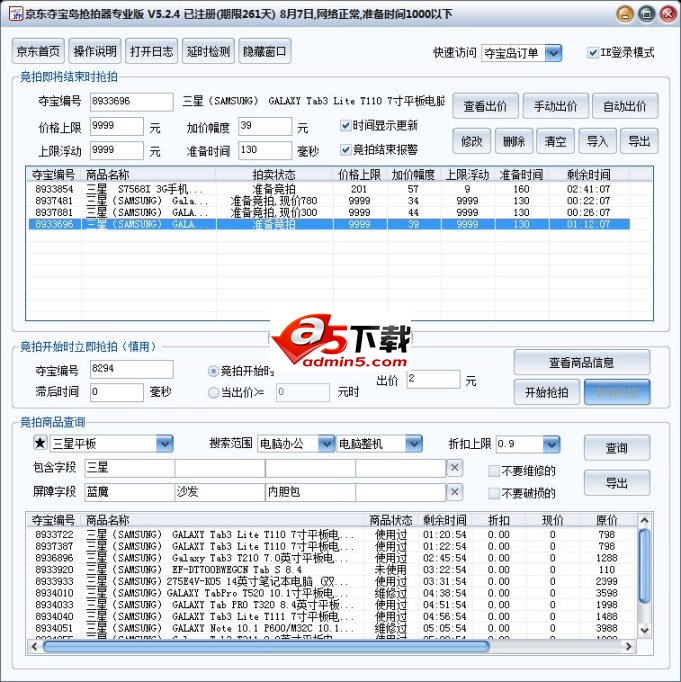Sort by 剩余时间 column in results
The height and width of the screenshot is (682, 681).
[x=444, y=520]
